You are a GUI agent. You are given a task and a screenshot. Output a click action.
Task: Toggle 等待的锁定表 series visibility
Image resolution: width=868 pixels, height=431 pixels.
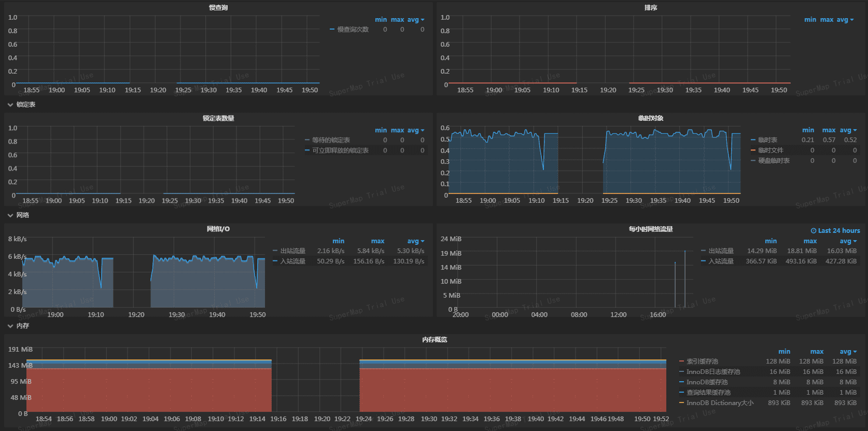pyautogui.click(x=331, y=140)
